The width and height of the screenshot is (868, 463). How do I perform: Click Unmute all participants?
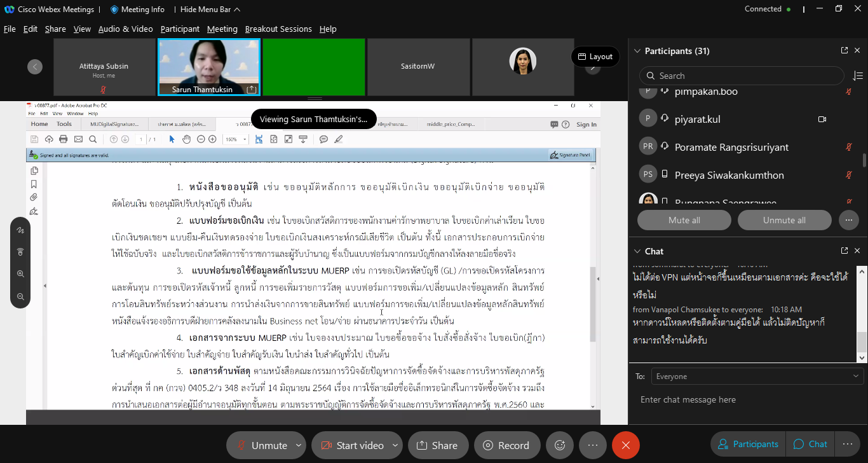point(784,220)
